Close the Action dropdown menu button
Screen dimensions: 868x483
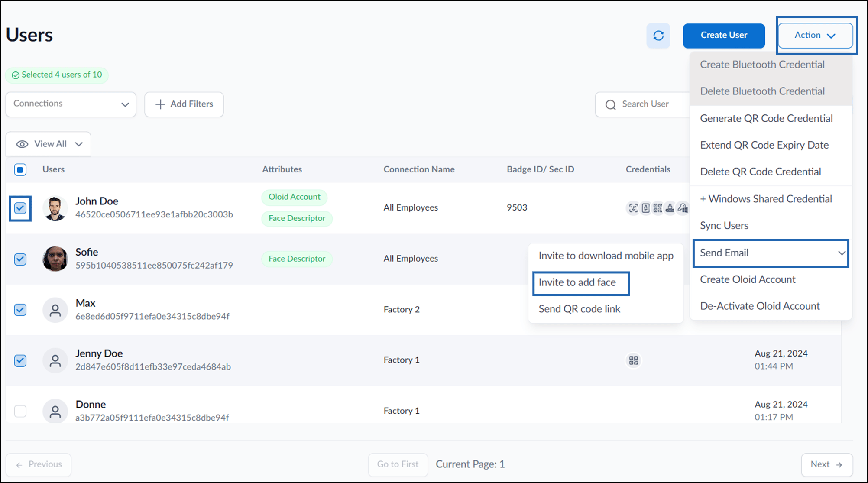tap(815, 36)
